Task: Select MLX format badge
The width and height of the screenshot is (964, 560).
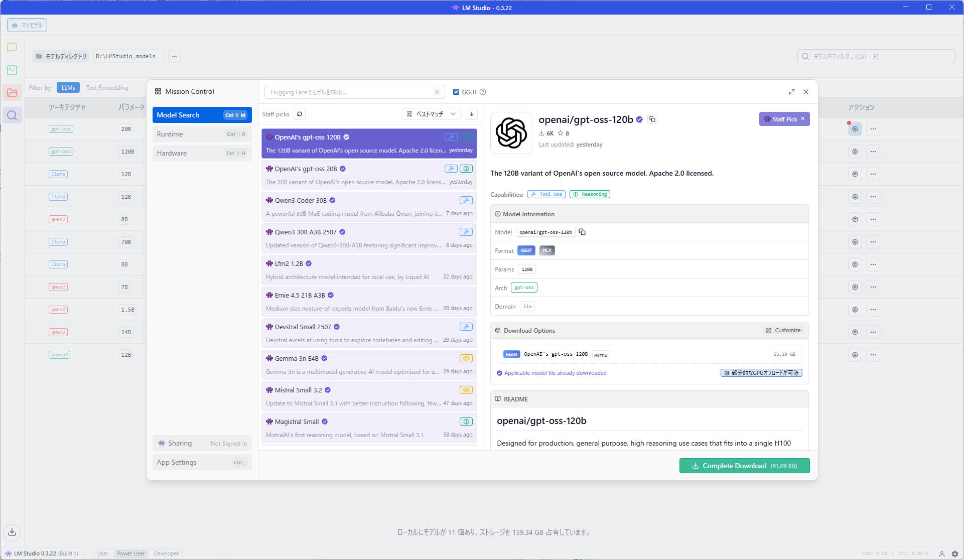Action: click(x=547, y=250)
